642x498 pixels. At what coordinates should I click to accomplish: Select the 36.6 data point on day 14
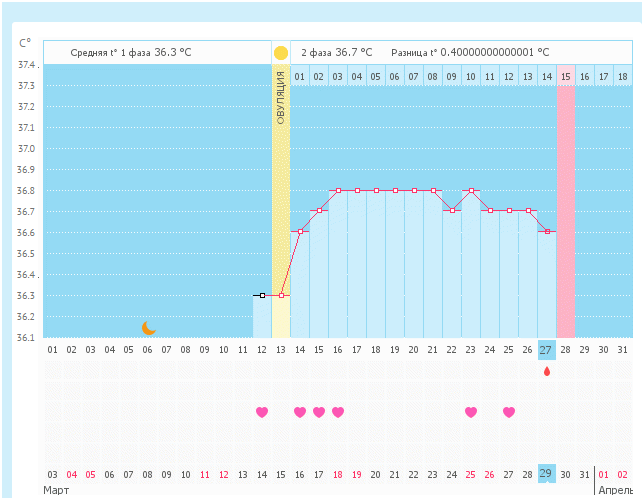point(300,232)
